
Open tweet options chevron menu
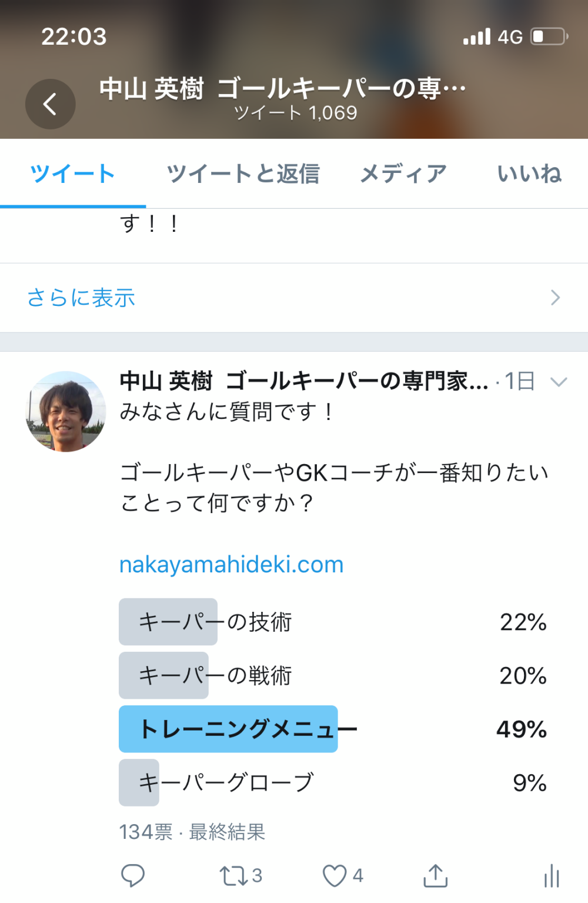click(x=558, y=382)
